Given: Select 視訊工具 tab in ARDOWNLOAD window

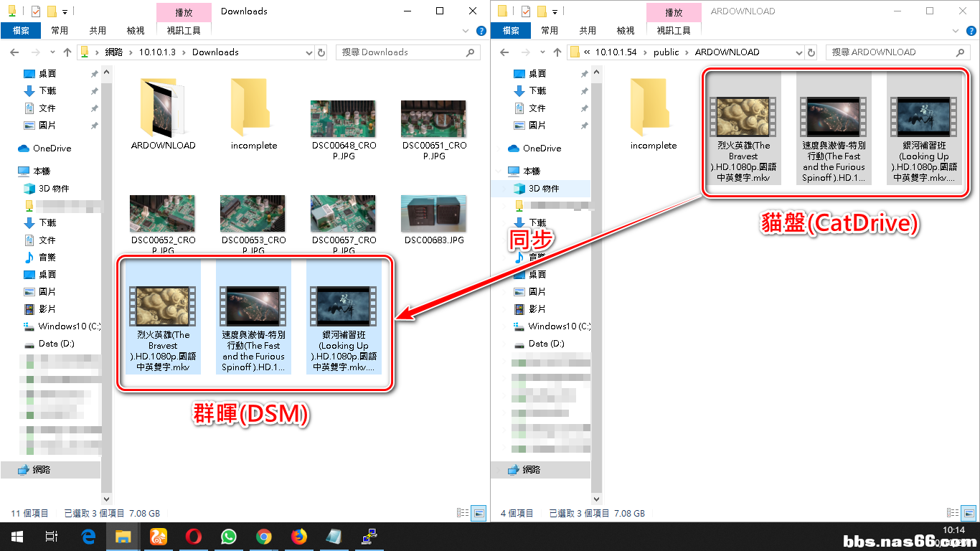Looking at the screenshot, I should (674, 31).
